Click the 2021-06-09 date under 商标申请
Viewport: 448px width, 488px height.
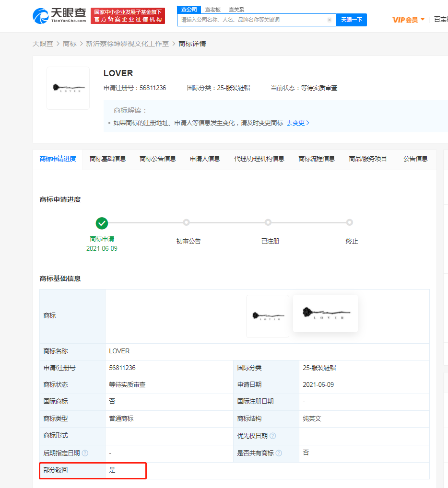102,249
